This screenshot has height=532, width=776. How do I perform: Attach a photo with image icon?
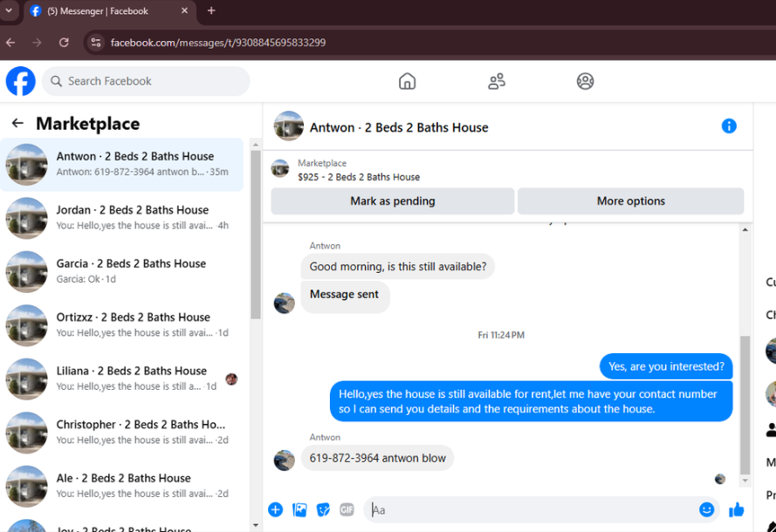[x=299, y=509]
